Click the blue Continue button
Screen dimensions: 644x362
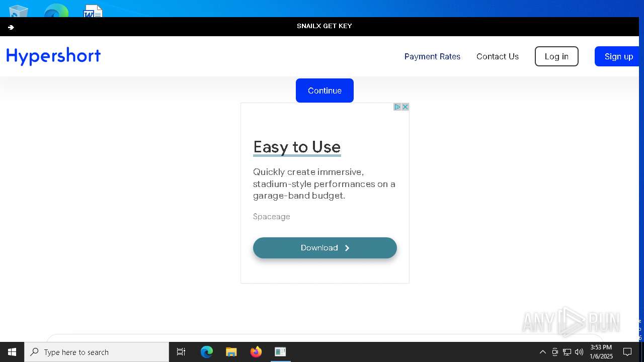[325, 90]
